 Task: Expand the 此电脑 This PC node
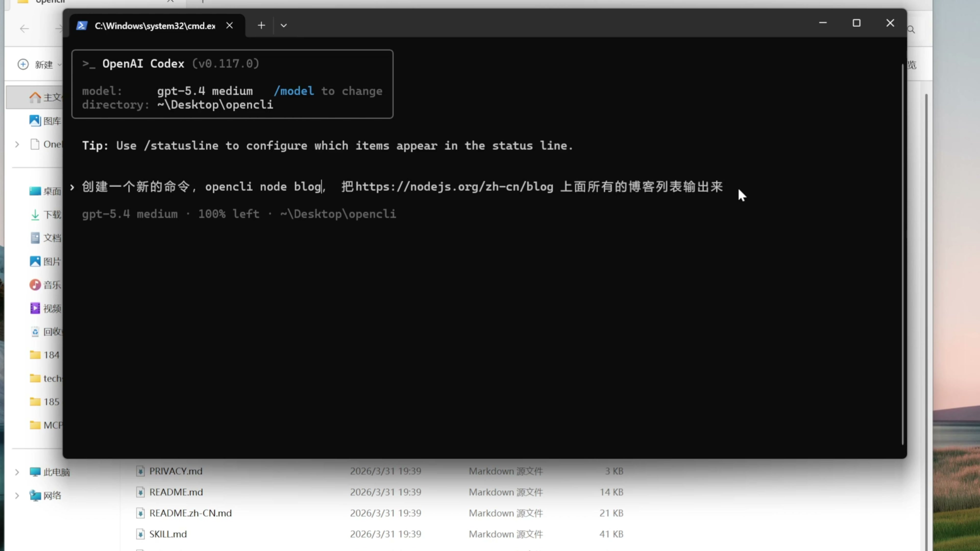click(x=17, y=472)
